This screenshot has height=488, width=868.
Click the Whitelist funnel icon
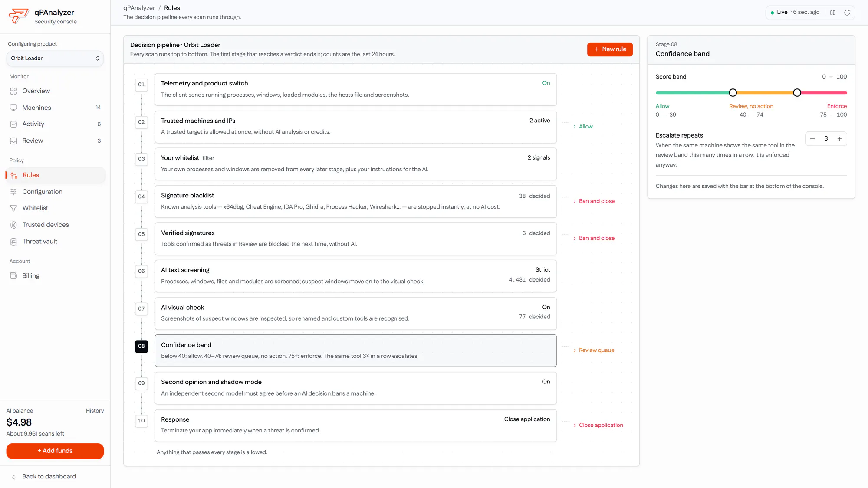point(13,208)
